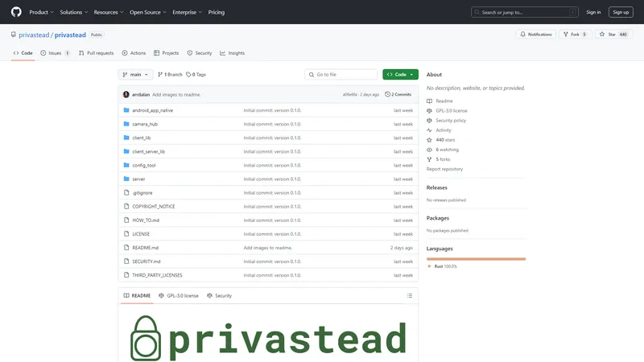Open the client_lib folder
Viewport: 644px width, 362px height.
coord(142,138)
